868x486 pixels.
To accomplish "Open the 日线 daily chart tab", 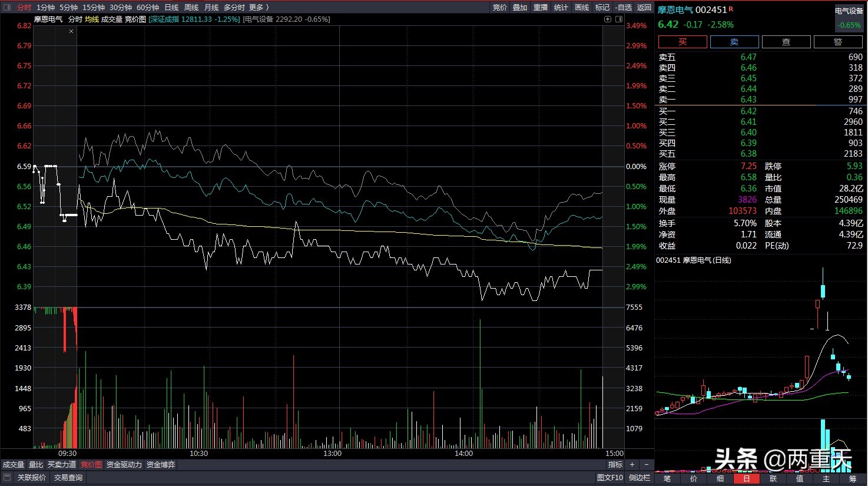I will pos(171,7).
